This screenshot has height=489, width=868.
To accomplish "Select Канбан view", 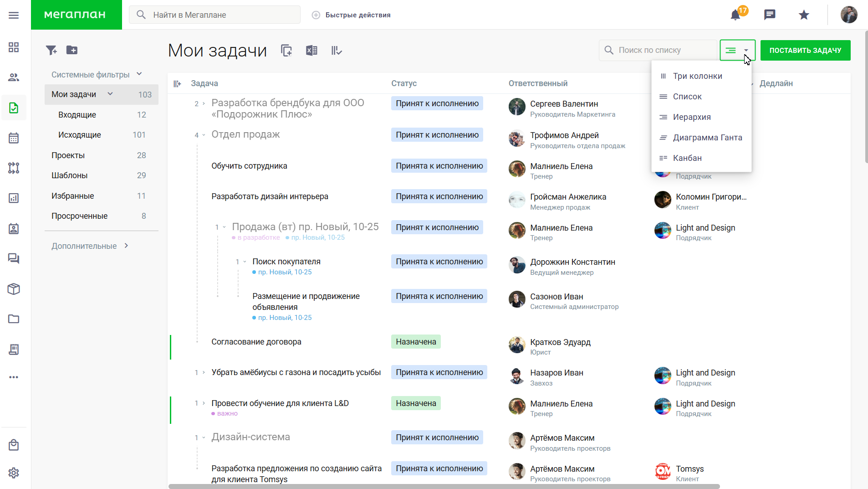I will pos(701,158).
